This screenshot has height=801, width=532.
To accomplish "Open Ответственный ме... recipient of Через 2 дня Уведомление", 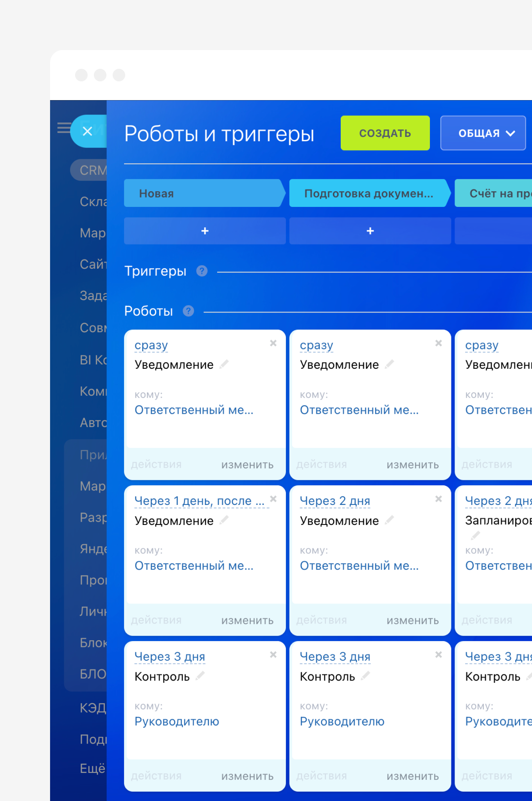I will [x=359, y=566].
